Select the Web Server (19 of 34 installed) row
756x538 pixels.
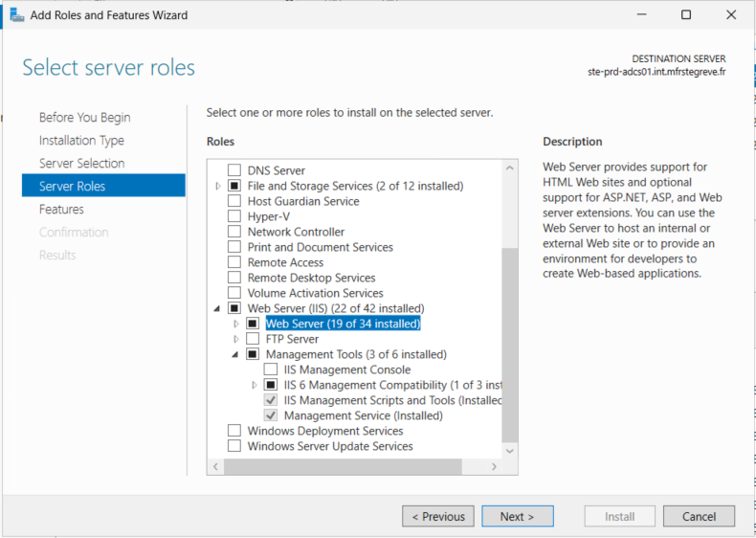click(343, 324)
